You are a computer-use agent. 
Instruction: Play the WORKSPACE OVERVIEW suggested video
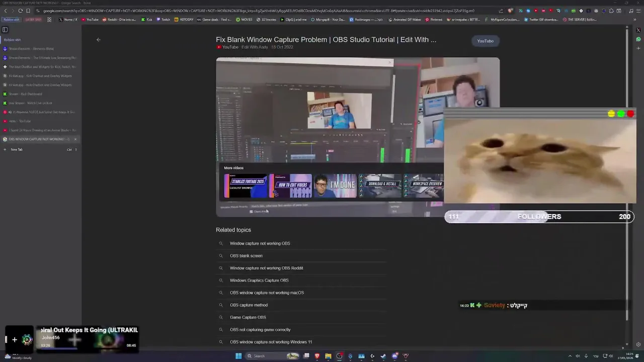click(x=424, y=186)
